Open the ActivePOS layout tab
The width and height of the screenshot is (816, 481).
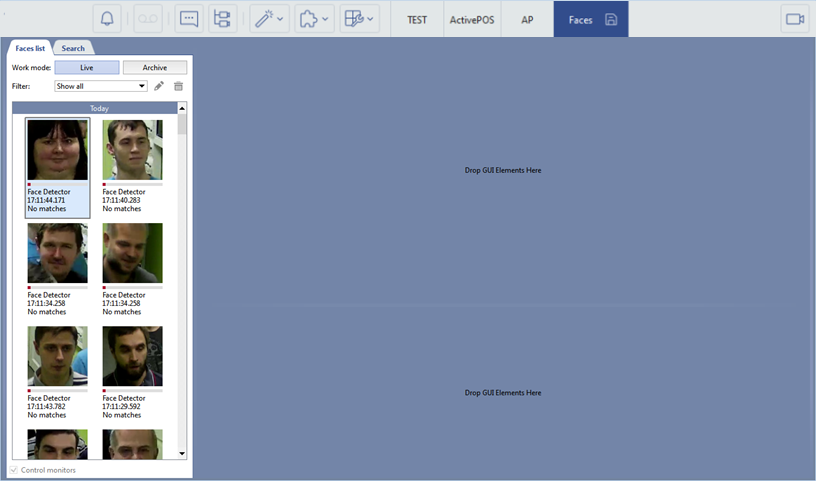click(471, 19)
